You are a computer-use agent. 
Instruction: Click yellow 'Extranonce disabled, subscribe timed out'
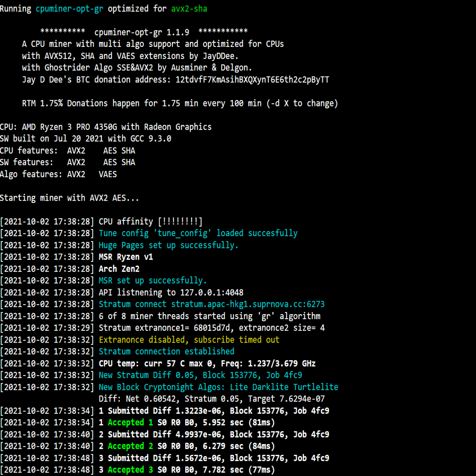[189, 340]
